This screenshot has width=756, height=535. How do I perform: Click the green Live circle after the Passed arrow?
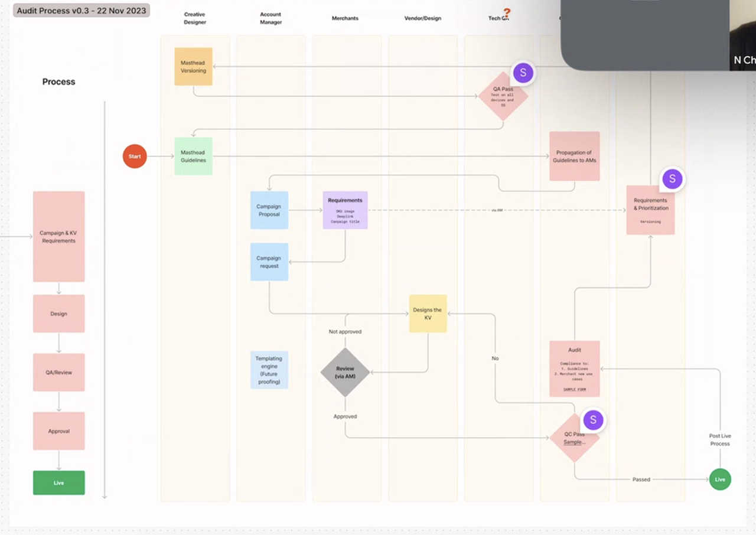pyautogui.click(x=720, y=479)
